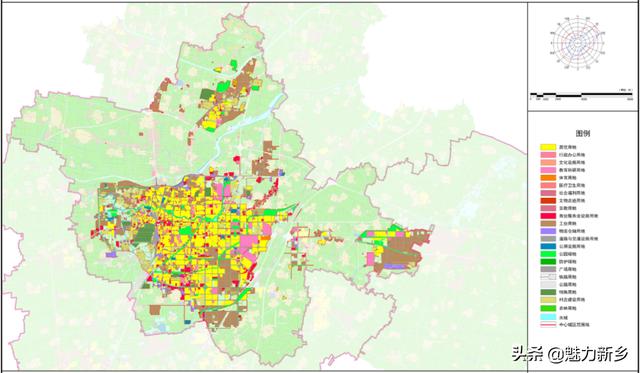Click the blue 公用设施用地 swatch

point(548,246)
